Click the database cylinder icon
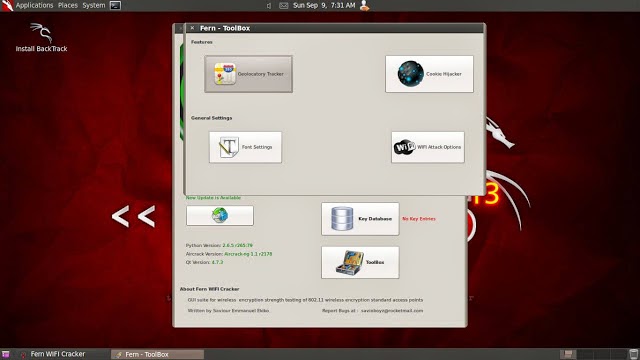The image size is (640, 360). pos(342,218)
